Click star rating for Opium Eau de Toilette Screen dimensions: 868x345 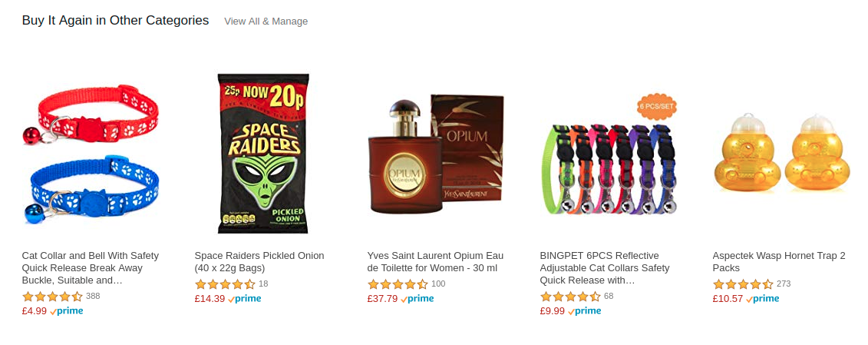pyautogui.click(x=398, y=284)
